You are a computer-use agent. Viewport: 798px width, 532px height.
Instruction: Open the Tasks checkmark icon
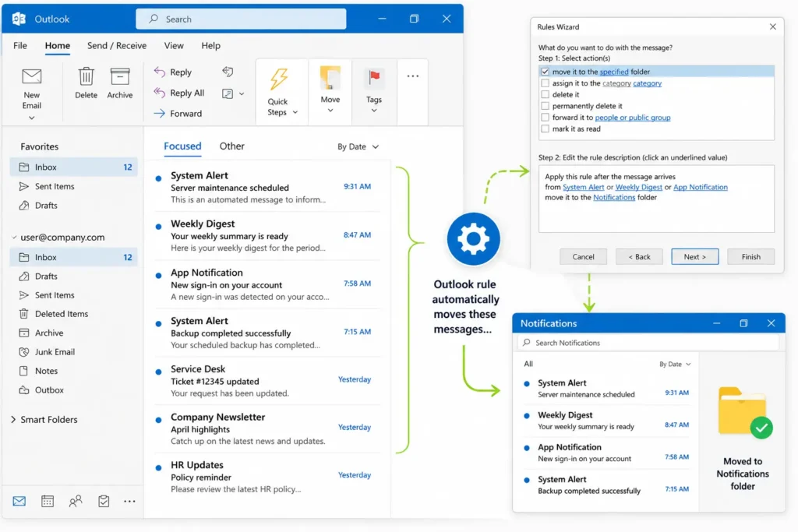[104, 501]
